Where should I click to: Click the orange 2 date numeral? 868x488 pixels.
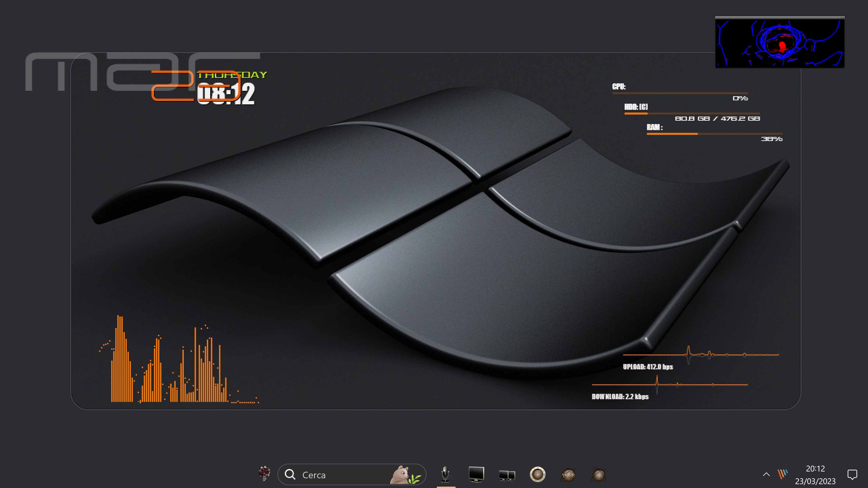tap(172, 86)
